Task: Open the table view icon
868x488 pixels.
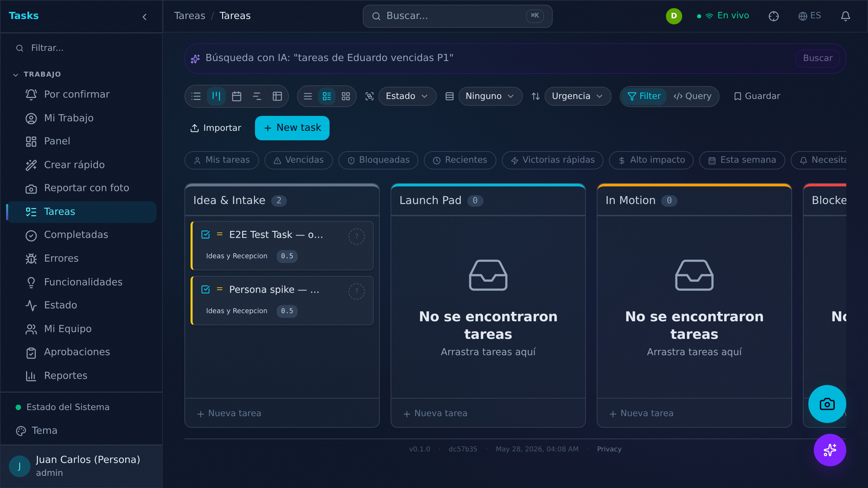Action: (277, 96)
